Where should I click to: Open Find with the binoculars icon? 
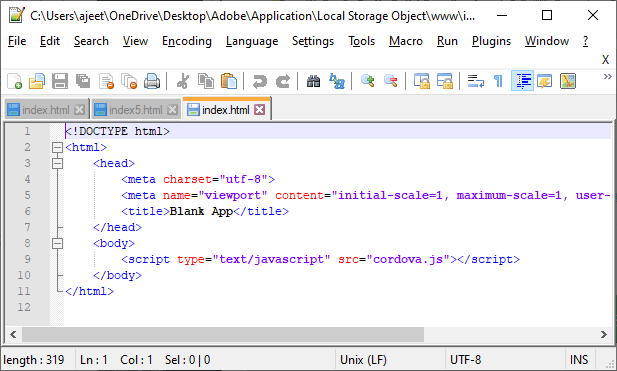pos(313,81)
